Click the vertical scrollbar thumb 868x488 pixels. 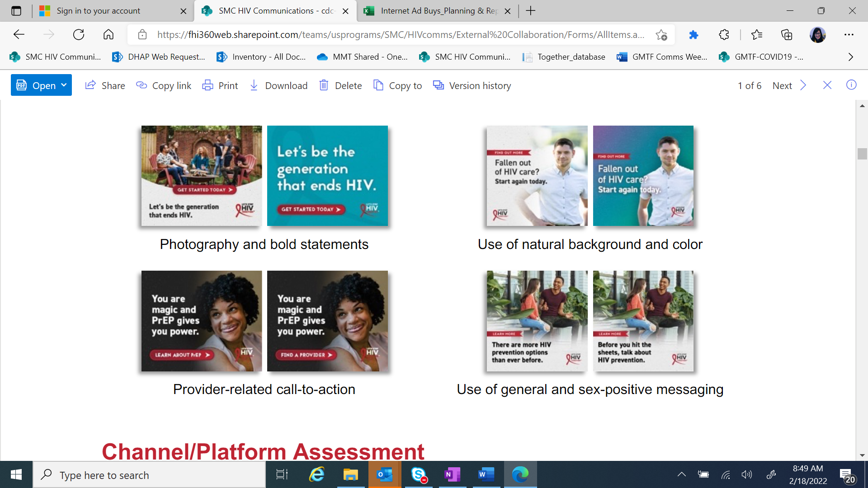pyautogui.click(x=862, y=154)
